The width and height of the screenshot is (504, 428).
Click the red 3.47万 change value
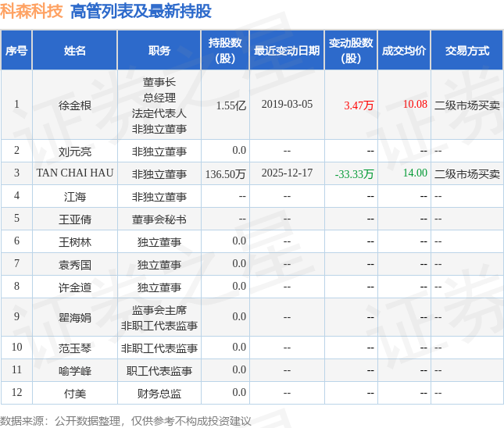[359, 105]
